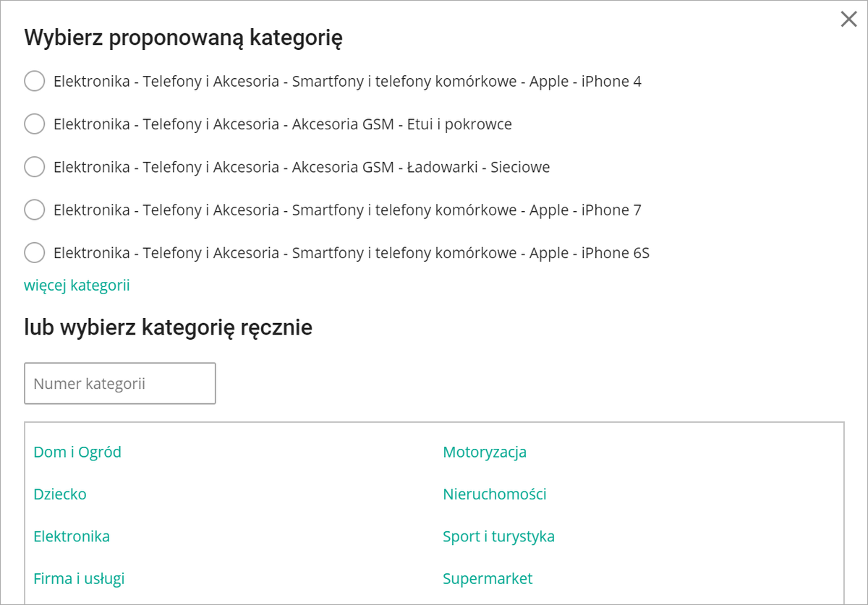
Task: Click the Etui i pokrowce label text
Action: click(x=282, y=124)
